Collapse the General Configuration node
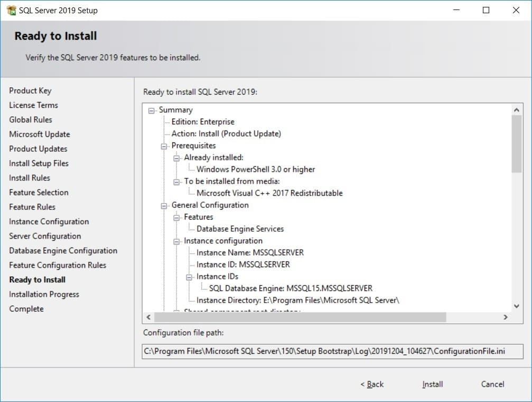This screenshot has width=532, height=402. [164, 205]
